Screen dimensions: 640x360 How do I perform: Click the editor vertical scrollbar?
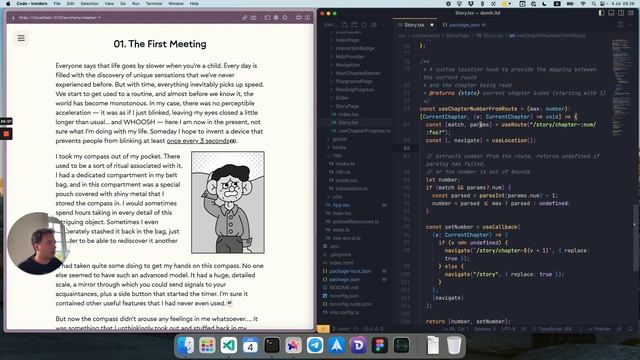point(635,237)
